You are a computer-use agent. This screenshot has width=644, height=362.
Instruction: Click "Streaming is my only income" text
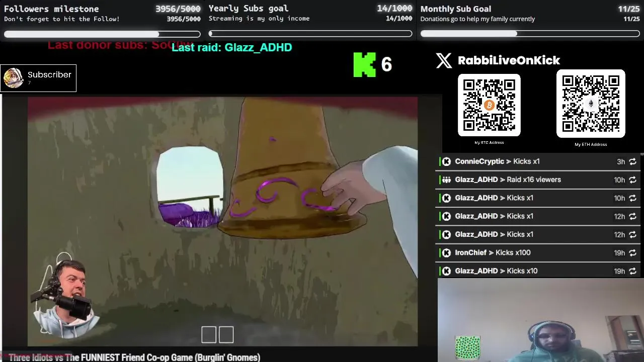click(x=259, y=19)
